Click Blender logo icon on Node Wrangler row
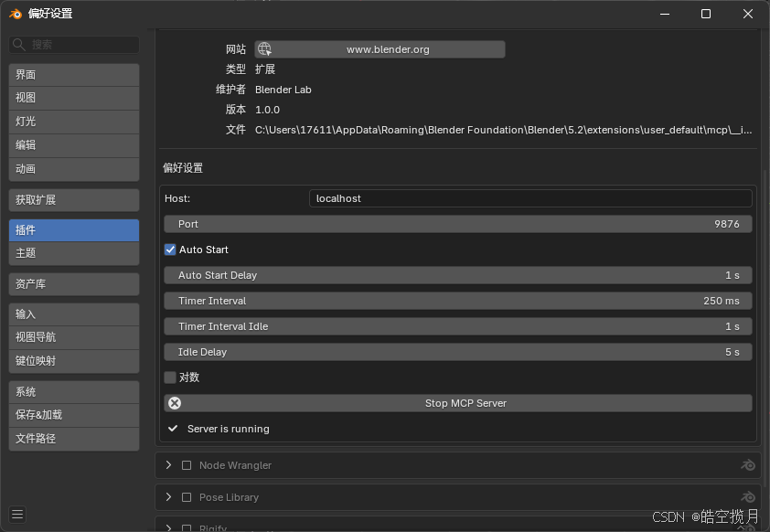Image resolution: width=770 pixels, height=532 pixels. (x=748, y=464)
